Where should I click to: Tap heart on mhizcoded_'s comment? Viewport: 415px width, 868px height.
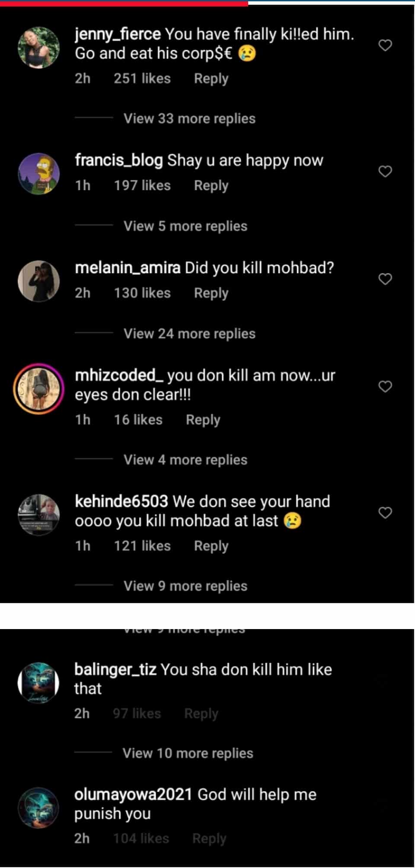pyautogui.click(x=385, y=386)
